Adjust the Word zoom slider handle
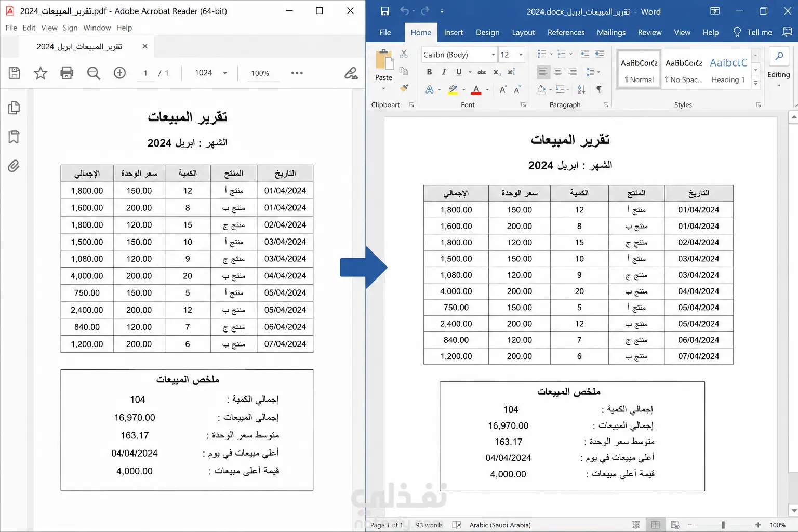798x532 pixels. pos(723,525)
